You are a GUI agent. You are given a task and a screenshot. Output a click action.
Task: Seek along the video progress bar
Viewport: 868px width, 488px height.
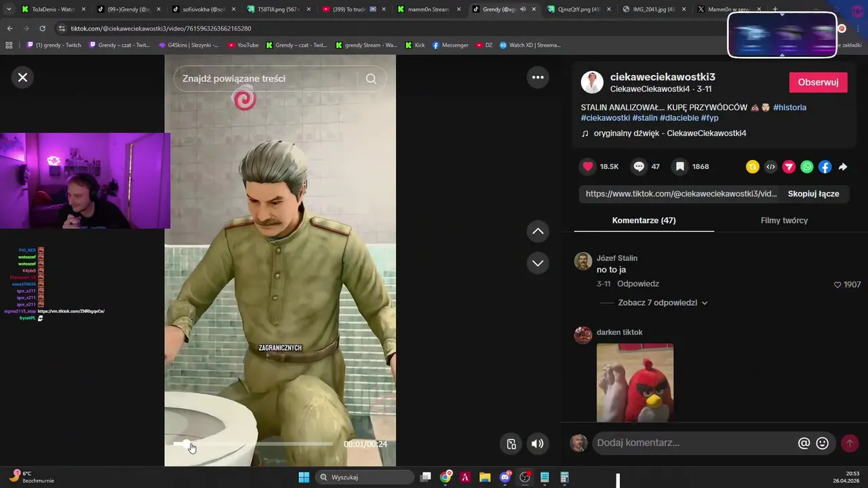pyautogui.click(x=253, y=444)
